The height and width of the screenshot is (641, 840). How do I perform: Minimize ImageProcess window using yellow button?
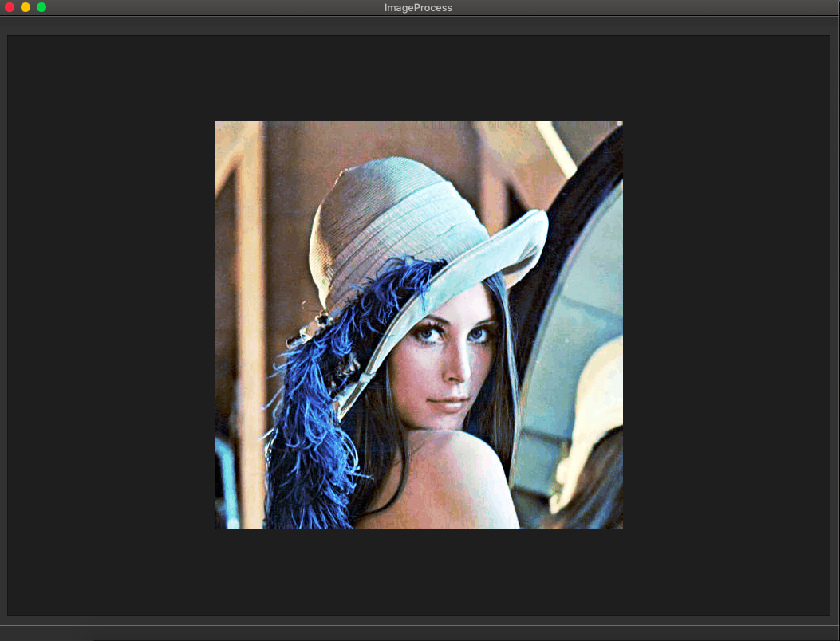pyautogui.click(x=26, y=7)
